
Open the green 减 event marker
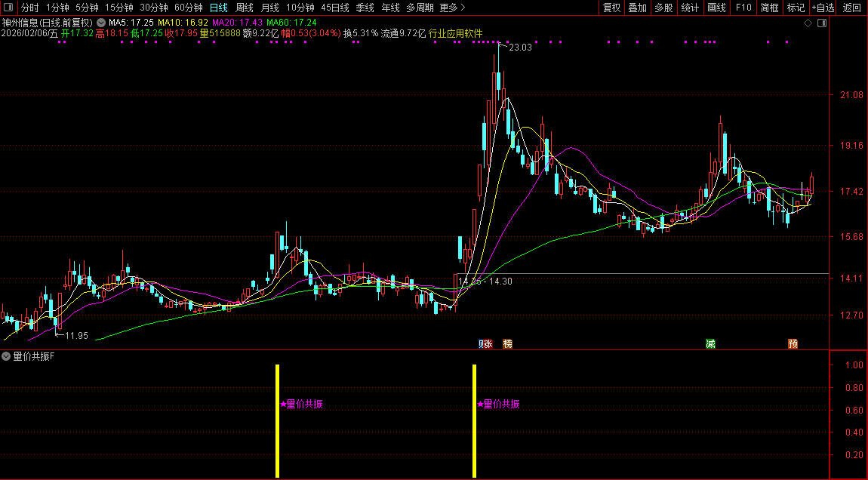[x=710, y=344]
